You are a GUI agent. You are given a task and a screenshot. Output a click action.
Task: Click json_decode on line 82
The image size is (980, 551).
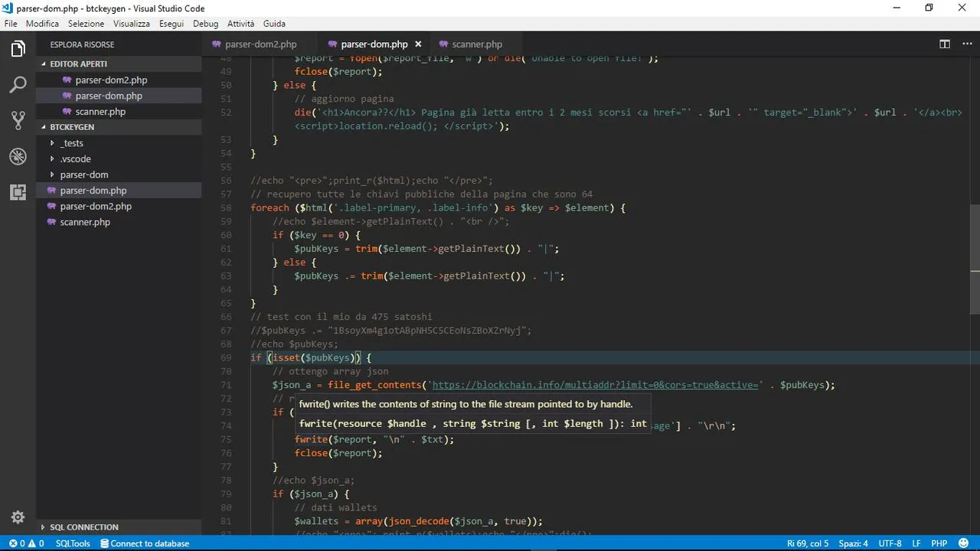[419, 521]
